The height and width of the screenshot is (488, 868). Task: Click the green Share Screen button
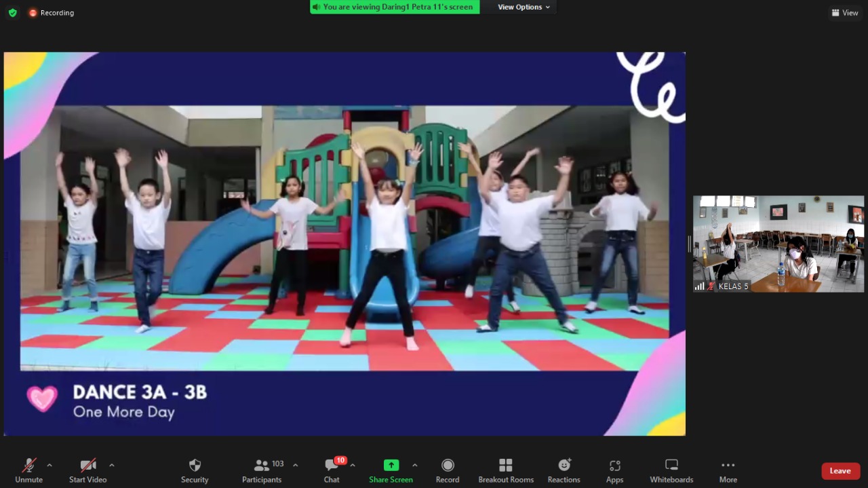[391, 470]
